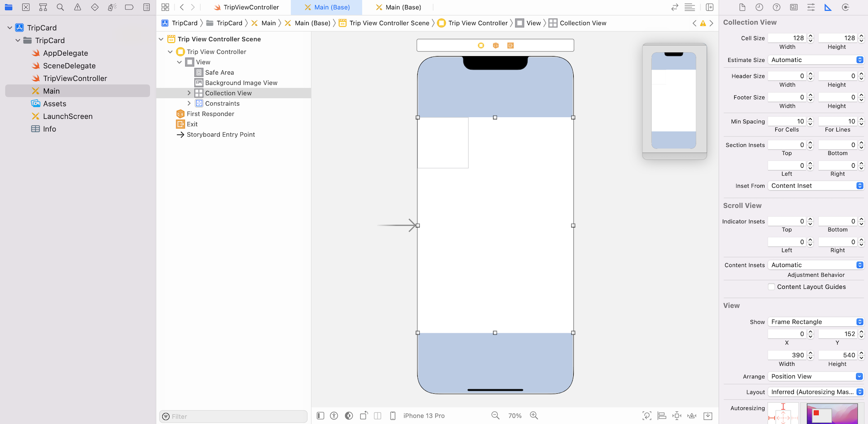Image resolution: width=868 pixels, height=424 pixels.
Task: Click the zoom in magnifier icon
Action: [x=534, y=415]
